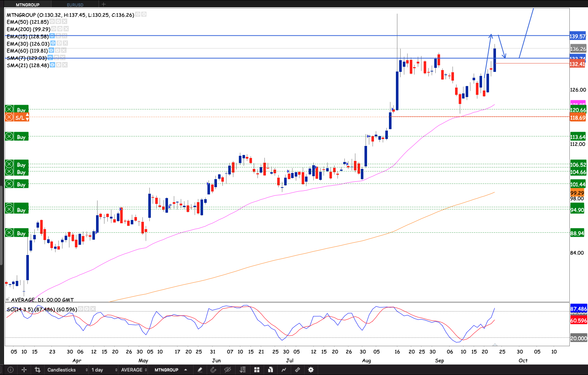The height and width of the screenshot is (375, 588).
Task: Toggle visibility of SMA(21) indicator
Action: pyautogui.click(x=53, y=65)
